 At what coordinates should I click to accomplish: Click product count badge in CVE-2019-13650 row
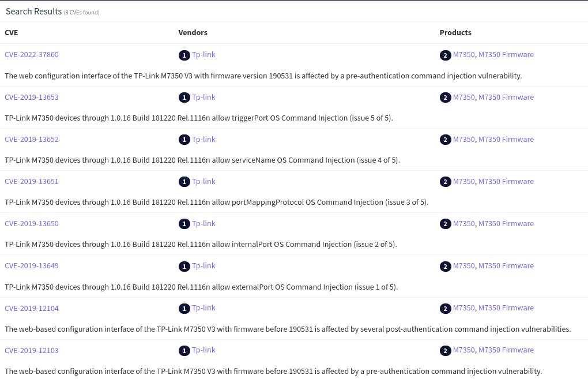pos(445,224)
